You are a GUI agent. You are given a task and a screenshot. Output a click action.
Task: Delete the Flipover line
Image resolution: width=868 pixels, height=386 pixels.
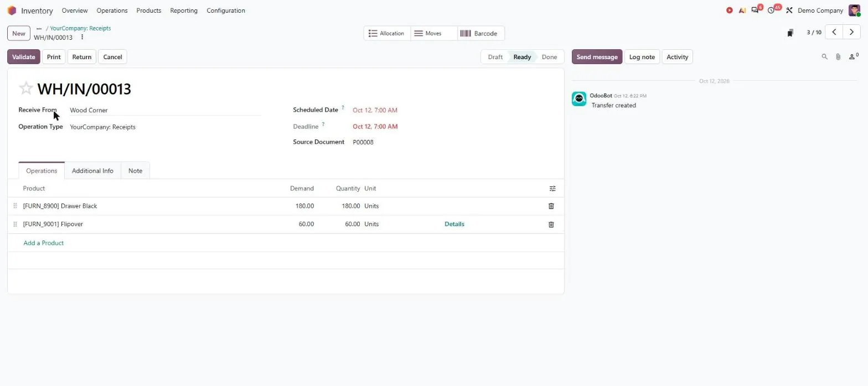pyautogui.click(x=551, y=225)
